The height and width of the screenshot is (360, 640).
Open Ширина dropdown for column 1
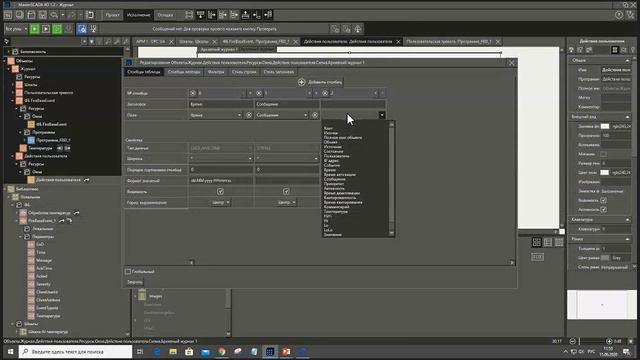click(316, 158)
